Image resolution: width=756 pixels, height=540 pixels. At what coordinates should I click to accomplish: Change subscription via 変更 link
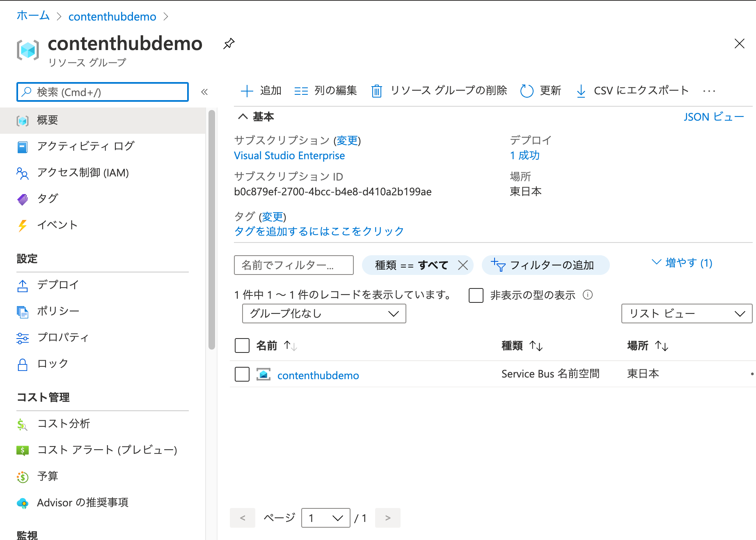click(x=347, y=140)
